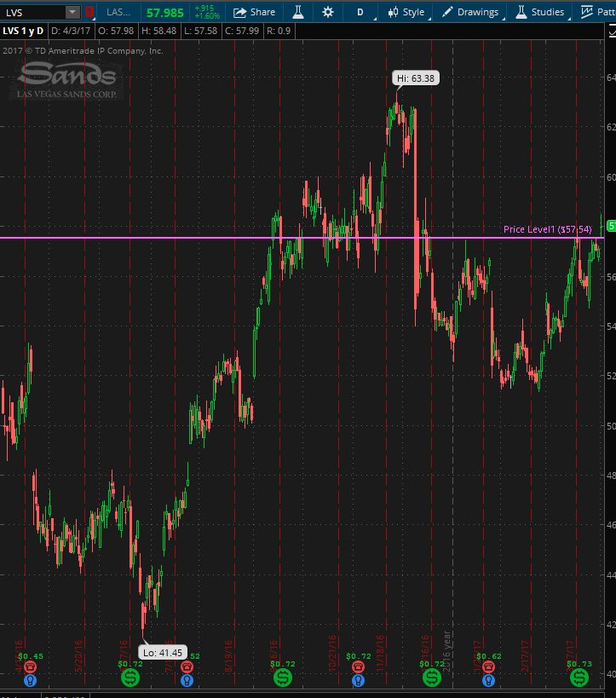616x698 pixels.
Task: Click the R: 0.9 range value
Action: tap(279, 31)
